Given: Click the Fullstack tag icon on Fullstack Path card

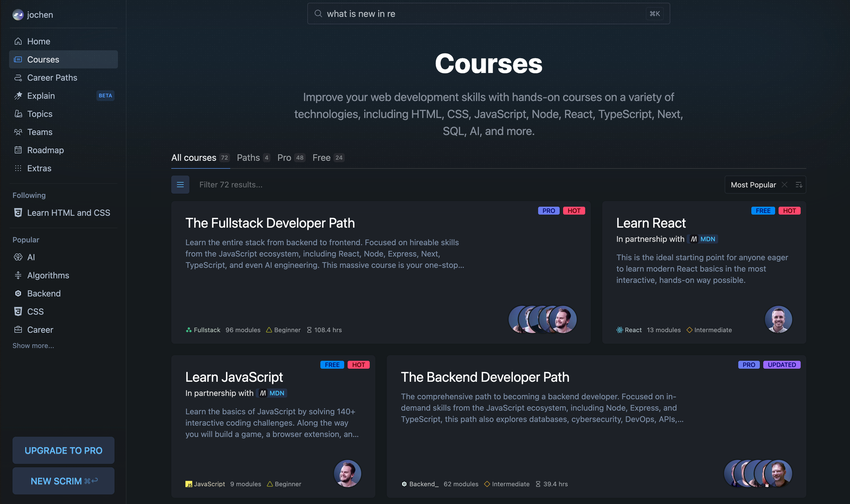Looking at the screenshot, I should click(189, 330).
